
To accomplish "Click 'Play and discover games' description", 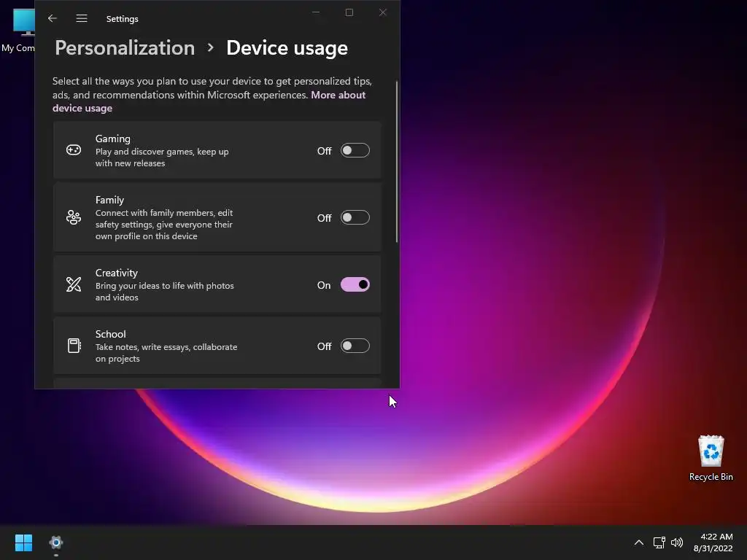I will click(x=162, y=157).
